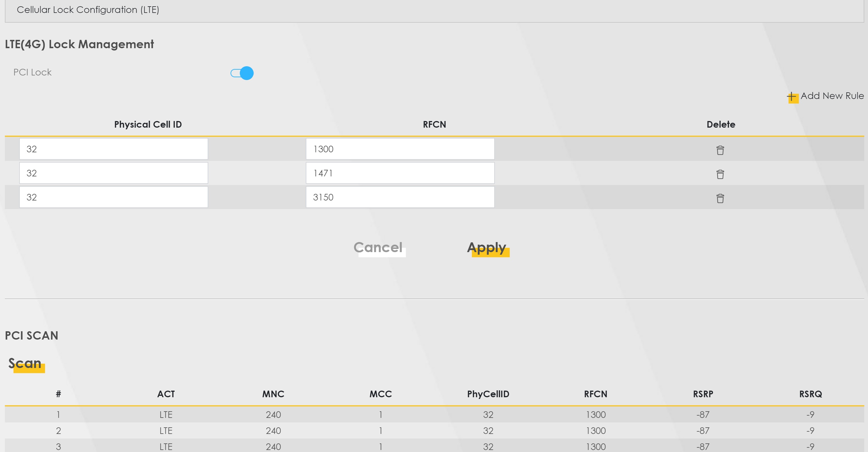Start a PCI Scan with Scan button

[25, 364]
